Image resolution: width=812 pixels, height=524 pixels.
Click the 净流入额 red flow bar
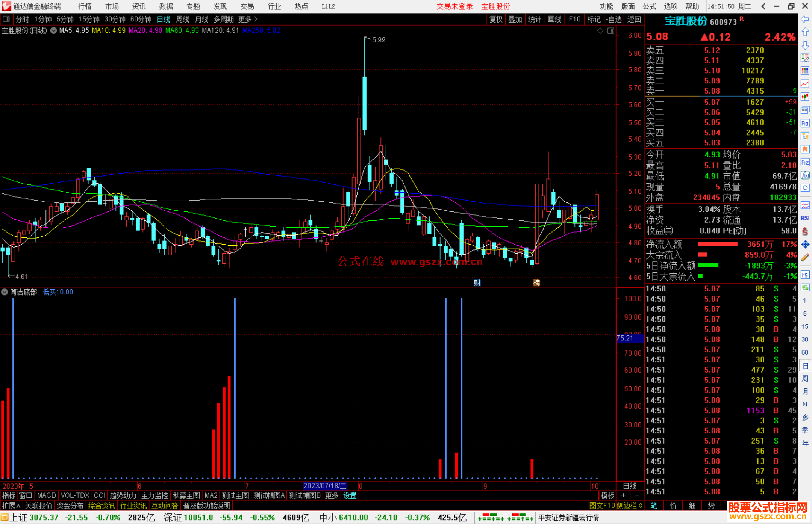(717, 244)
